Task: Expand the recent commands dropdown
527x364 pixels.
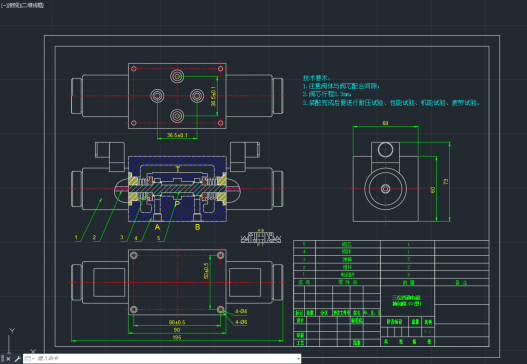Action: click(x=30, y=359)
